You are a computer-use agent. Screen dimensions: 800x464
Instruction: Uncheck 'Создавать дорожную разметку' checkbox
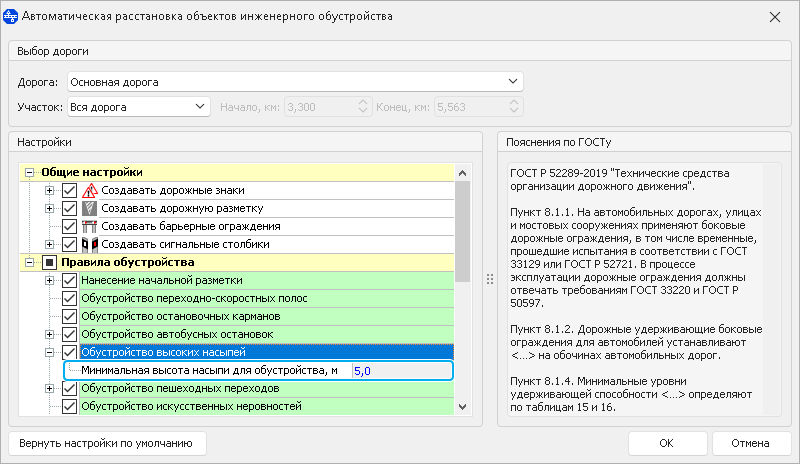(69, 208)
